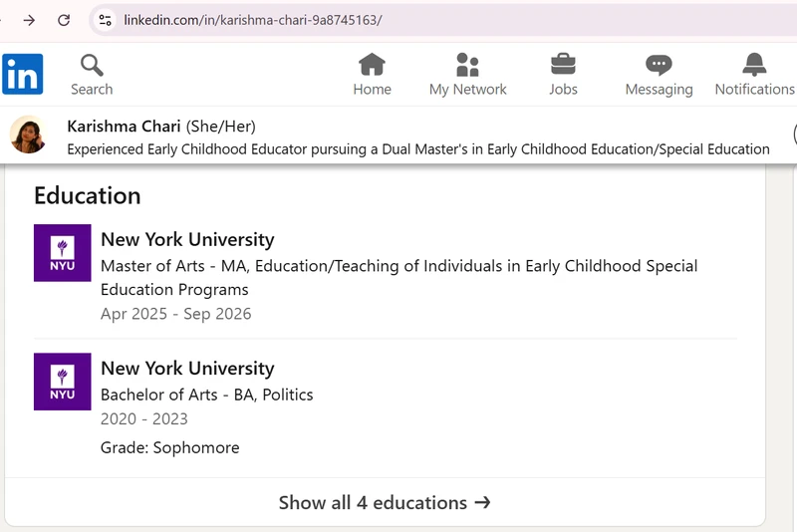Click Karishma Chari's profile photo thumbnail
This screenshot has height=532, width=797.
click(28, 135)
